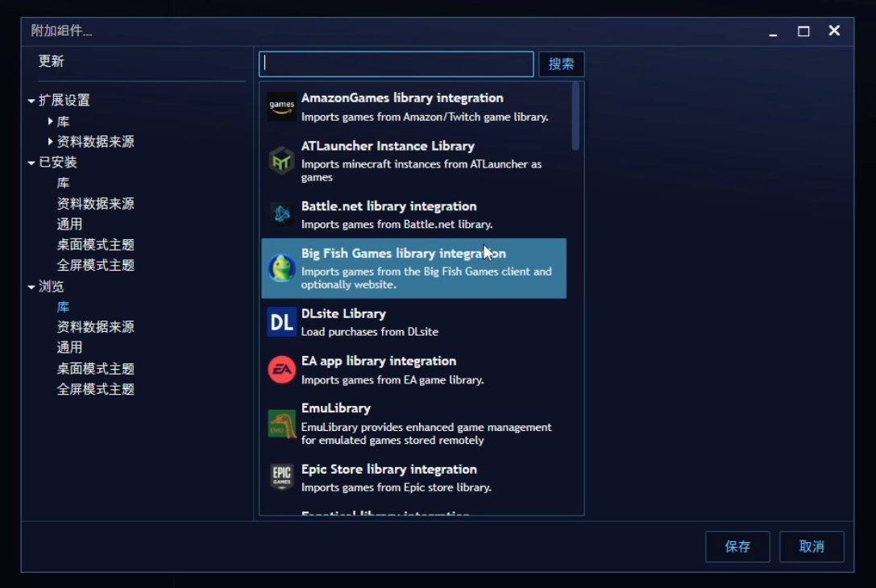Select Battle.net library integration title
The height and width of the screenshot is (588, 876).
click(388, 206)
